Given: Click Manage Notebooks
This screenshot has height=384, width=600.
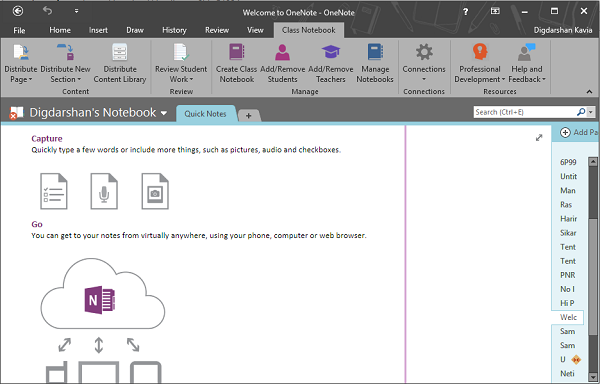Looking at the screenshot, I should click(375, 63).
